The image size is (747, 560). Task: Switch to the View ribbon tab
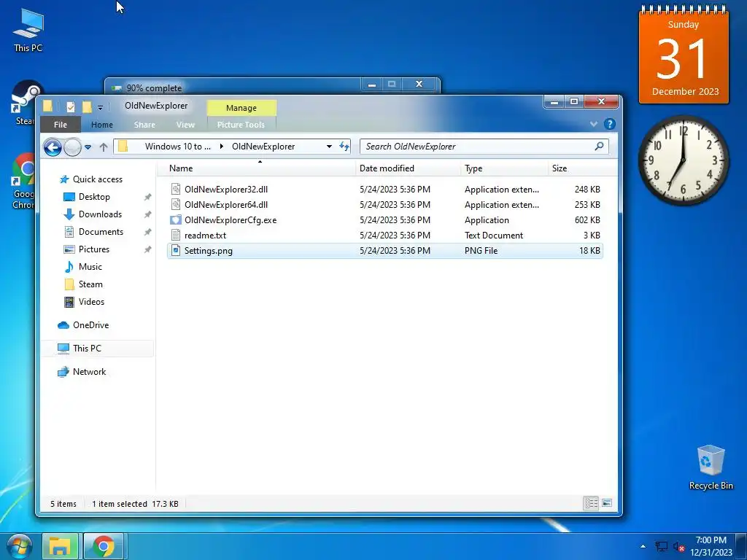[x=185, y=125]
